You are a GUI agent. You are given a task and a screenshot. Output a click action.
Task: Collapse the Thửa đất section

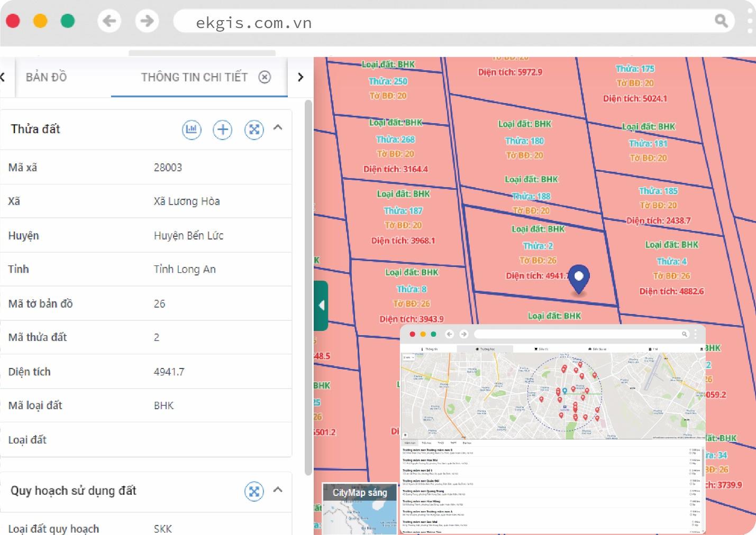pos(278,127)
